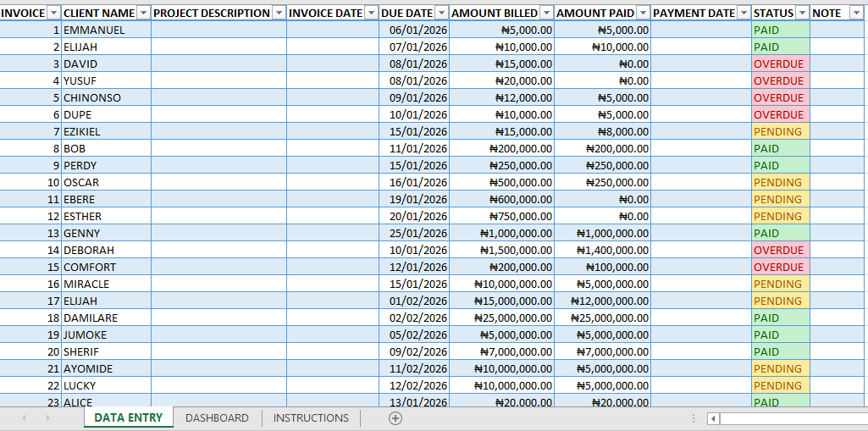The image size is (868, 431).
Task: Select the DUPE client name cell
Action: (x=106, y=114)
